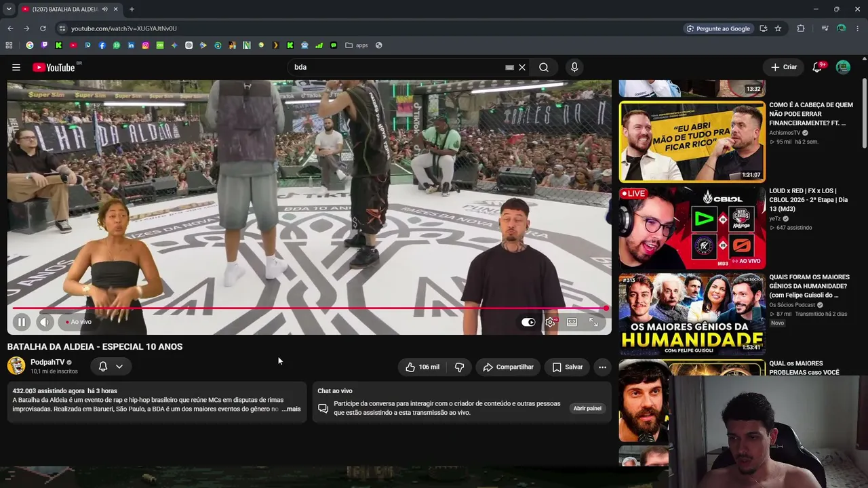Open the YouTube guide hamburger menu
868x488 pixels.
pyautogui.click(x=16, y=67)
